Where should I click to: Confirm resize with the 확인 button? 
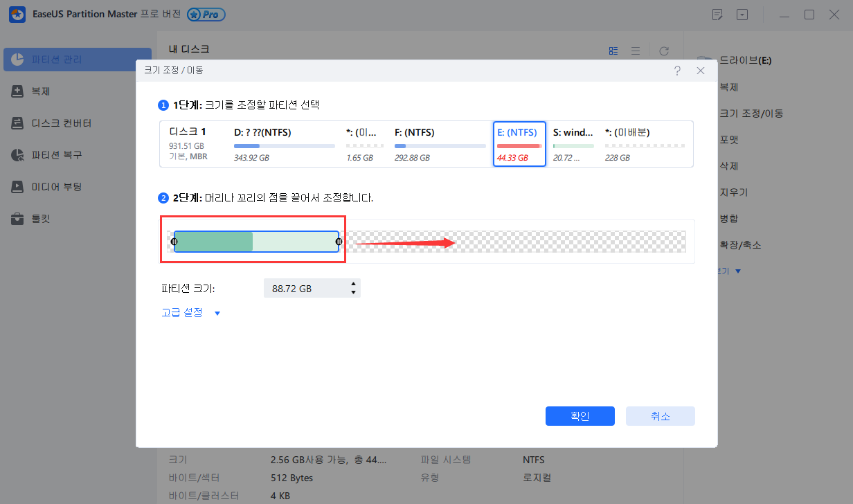580,415
